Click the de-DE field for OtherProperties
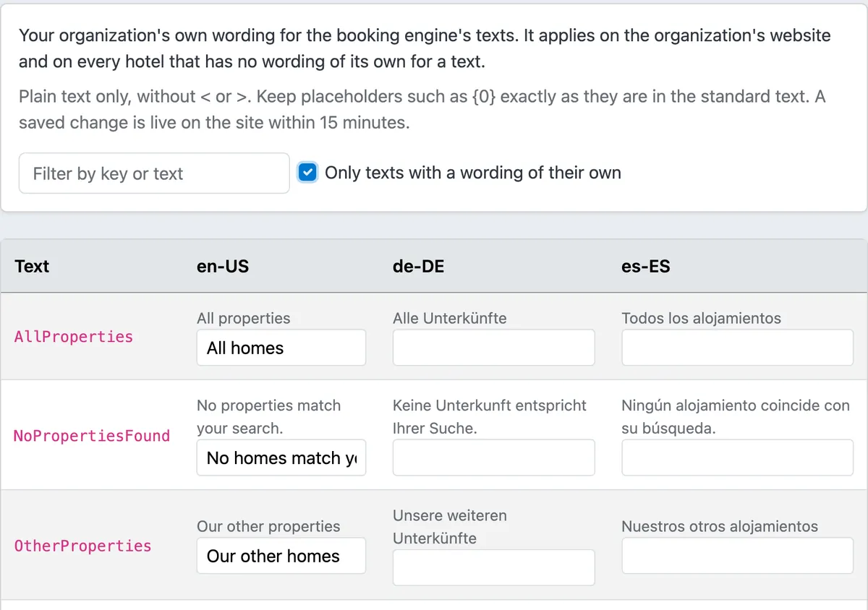The height and width of the screenshot is (610, 868). tap(493, 567)
